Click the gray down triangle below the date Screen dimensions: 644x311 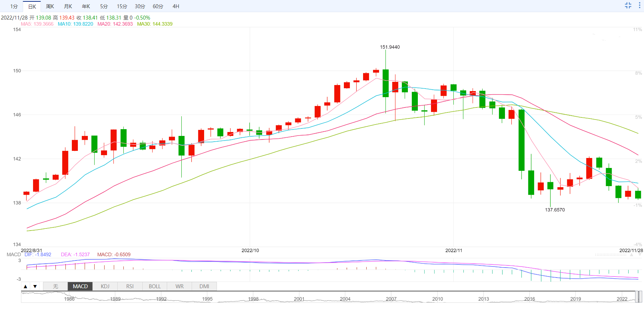click(640, 255)
